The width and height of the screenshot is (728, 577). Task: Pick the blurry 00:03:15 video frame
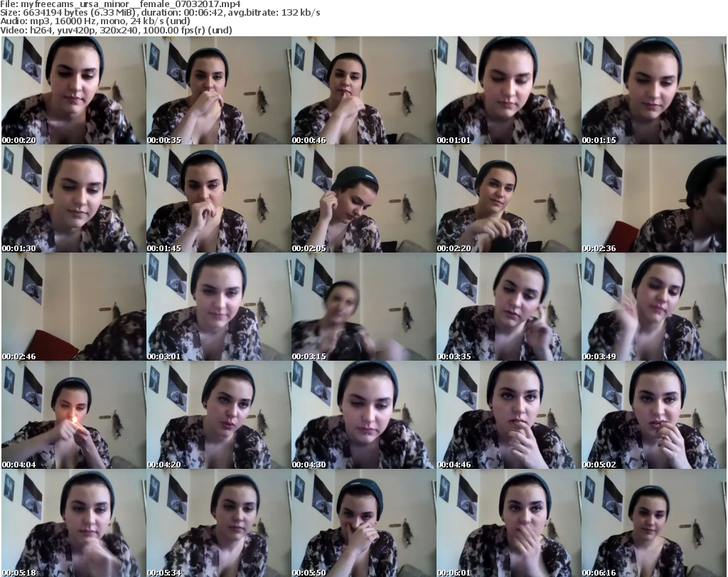coord(363,307)
